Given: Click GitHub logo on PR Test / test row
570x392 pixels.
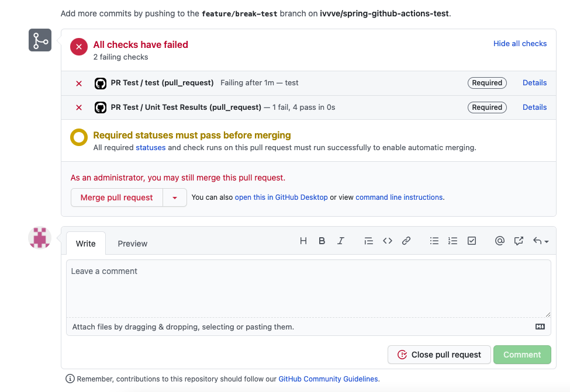Looking at the screenshot, I should tap(101, 83).
